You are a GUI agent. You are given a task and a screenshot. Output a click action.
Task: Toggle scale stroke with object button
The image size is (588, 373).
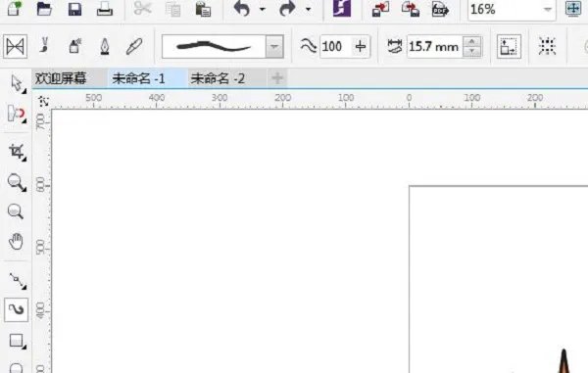(x=509, y=46)
